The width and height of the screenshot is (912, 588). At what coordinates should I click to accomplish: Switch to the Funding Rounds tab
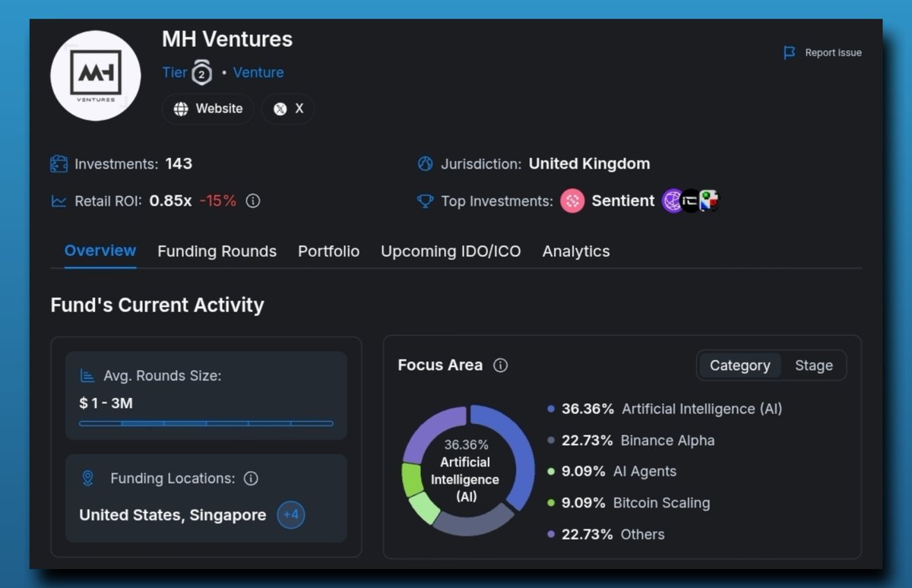tap(217, 251)
